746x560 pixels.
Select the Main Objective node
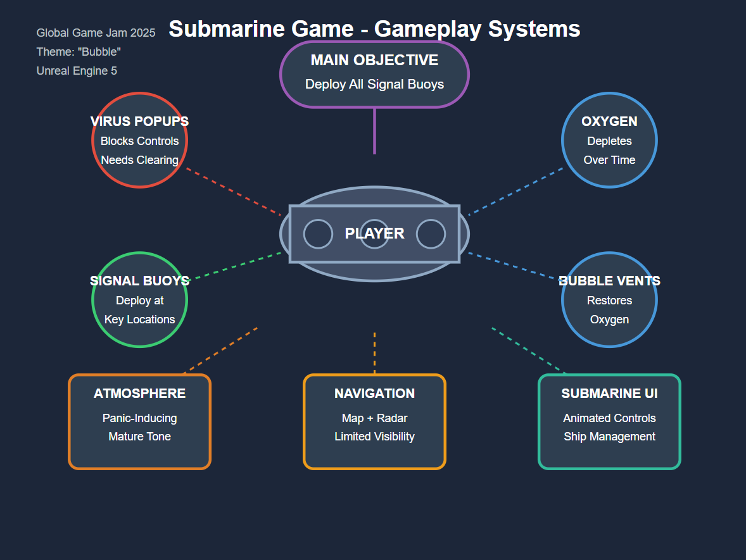[374, 74]
